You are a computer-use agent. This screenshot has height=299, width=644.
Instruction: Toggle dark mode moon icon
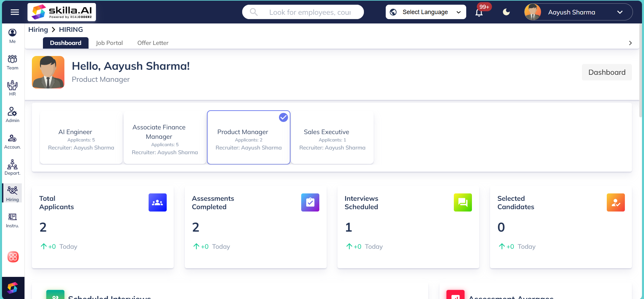(506, 12)
